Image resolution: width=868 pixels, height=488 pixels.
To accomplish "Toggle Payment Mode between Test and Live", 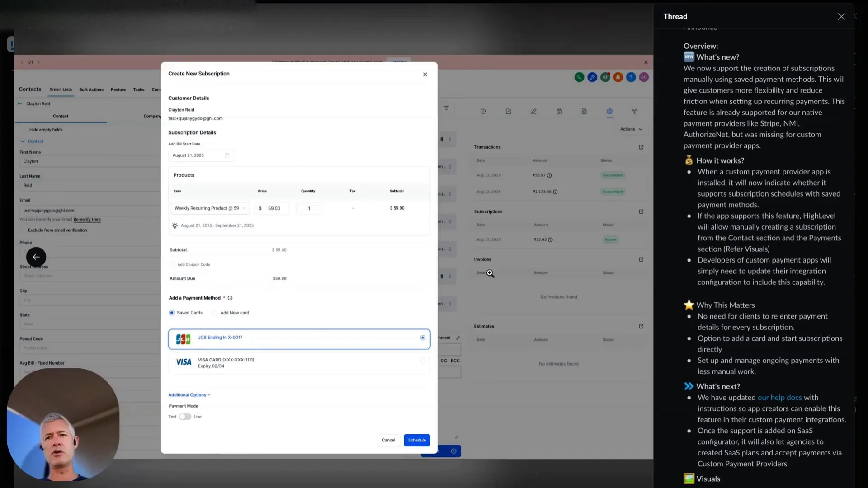I will click(185, 417).
